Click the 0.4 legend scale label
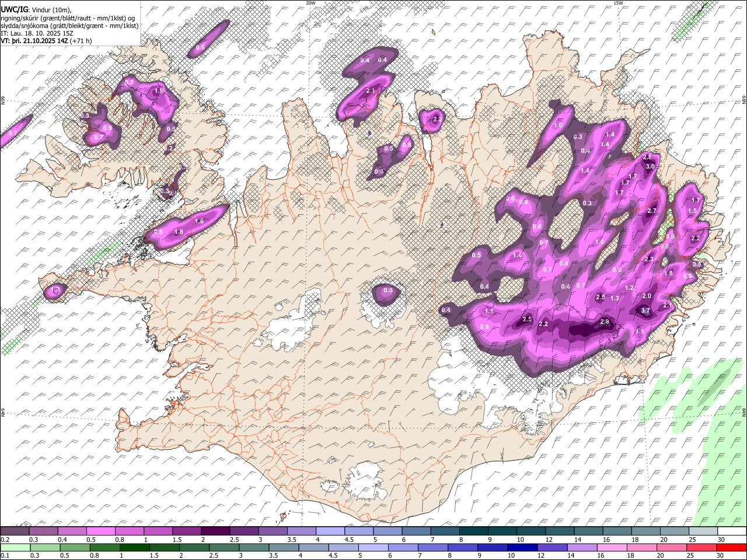The height and width of the screenshot is (560, 747). pos(62,540)
